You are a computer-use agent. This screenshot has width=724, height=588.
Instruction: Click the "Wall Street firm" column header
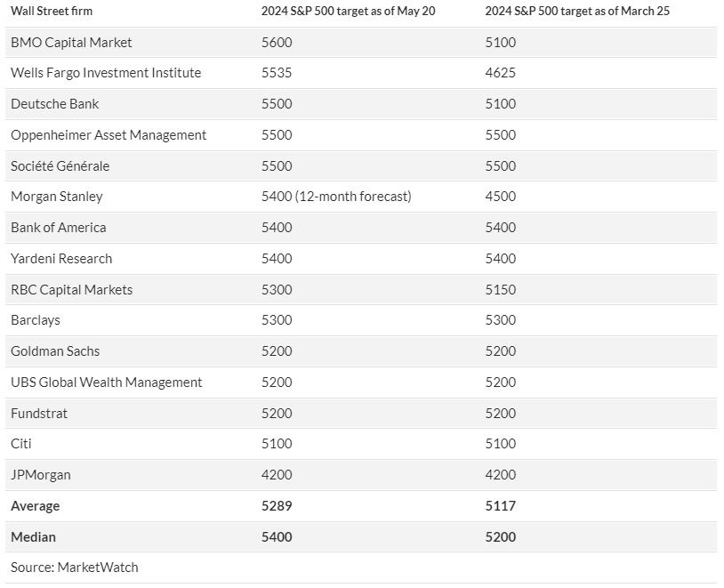tap(52, 11)
